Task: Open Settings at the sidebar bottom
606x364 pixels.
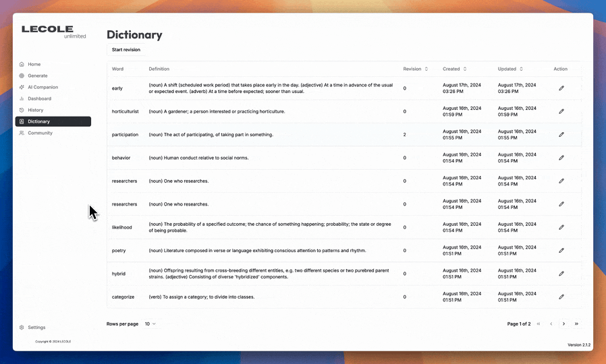Action: (x=36, y=328)
